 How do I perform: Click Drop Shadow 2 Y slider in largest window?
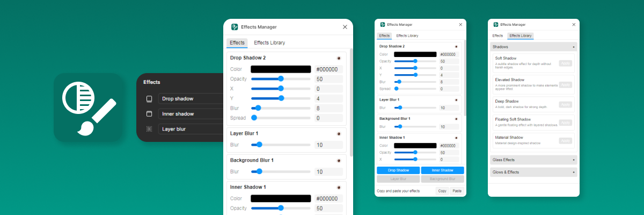pos(281,98)
